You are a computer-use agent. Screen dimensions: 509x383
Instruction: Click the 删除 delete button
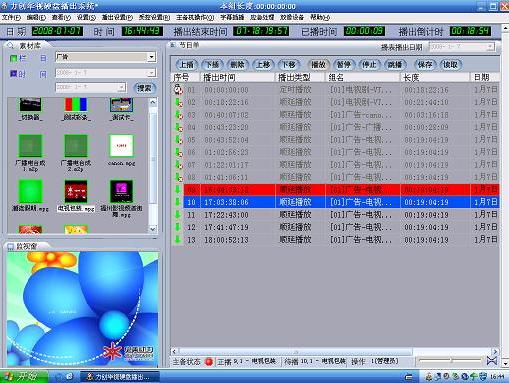click(x=237, y=65)
